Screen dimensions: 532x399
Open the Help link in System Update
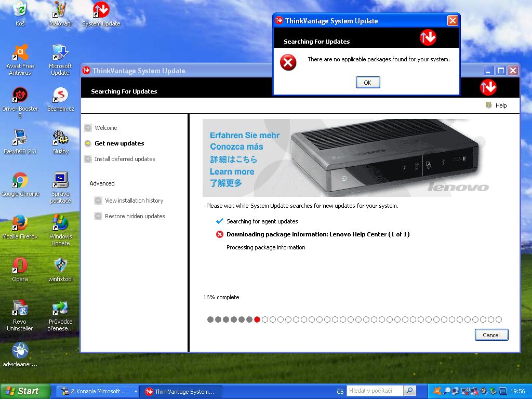click(501, 105)
